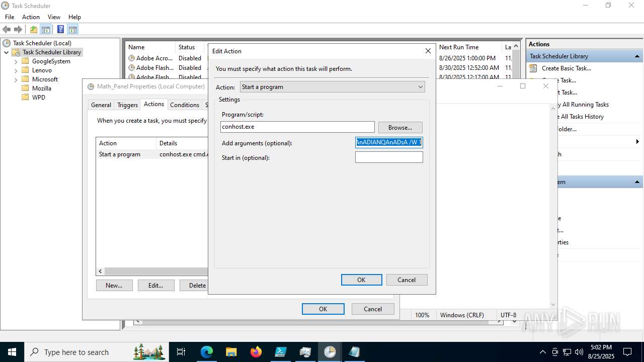Switch to the Conditions tab

tap(185, 105)
